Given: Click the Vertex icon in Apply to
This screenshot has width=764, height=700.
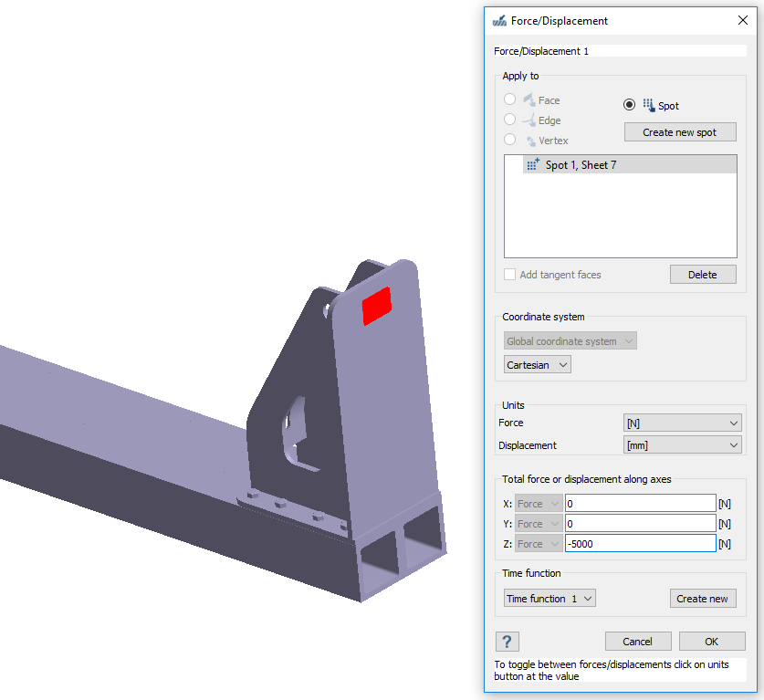Looking at the screenshot, I should [x=529, y=141].
